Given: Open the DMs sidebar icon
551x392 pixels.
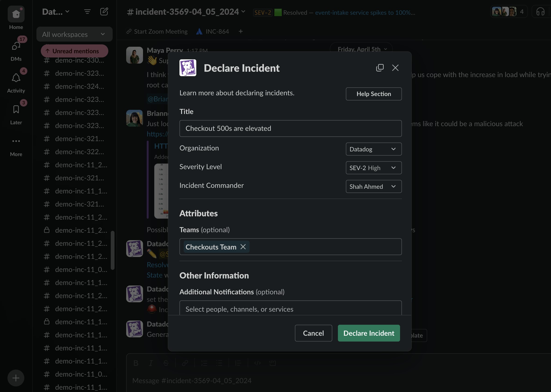Looking at the screenshot, I should [16, 46].
